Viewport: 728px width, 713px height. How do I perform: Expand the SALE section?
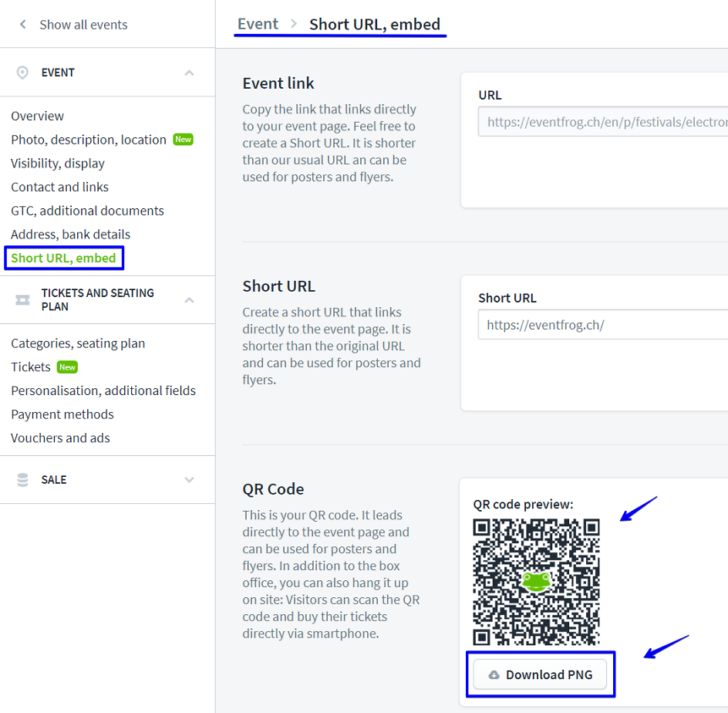pos(189,479)
